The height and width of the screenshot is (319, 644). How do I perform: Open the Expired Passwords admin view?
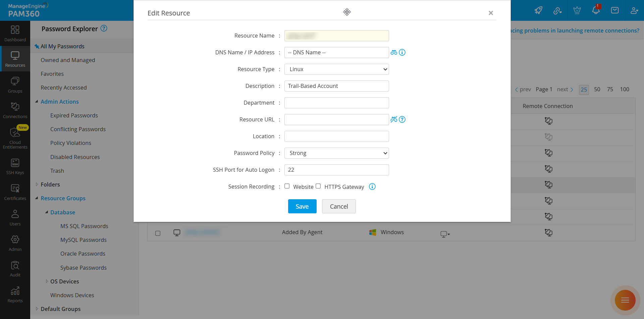pos(74,115)
